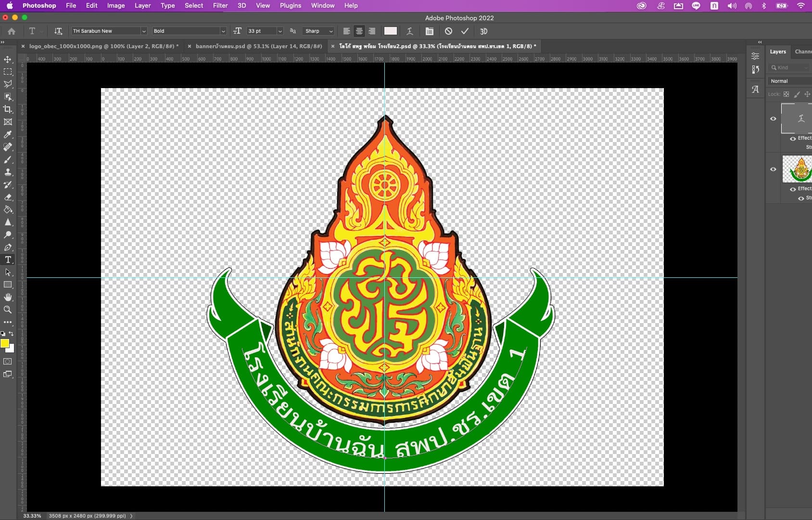This screenshot has width=812, height=520.
Task: Select the Hand tool
Action: [8, 297]
